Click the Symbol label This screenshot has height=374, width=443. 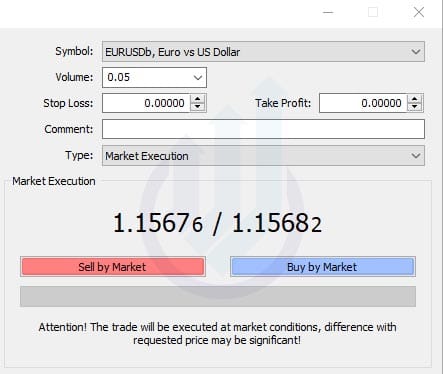74,51
